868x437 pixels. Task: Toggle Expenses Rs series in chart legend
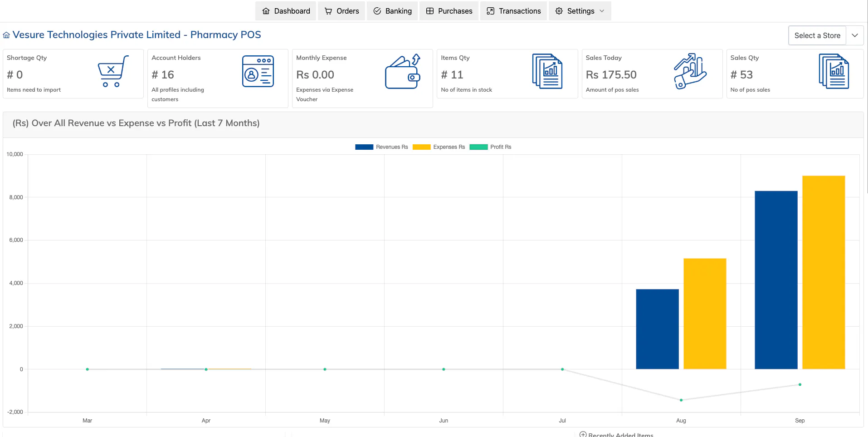click(439, 147)
